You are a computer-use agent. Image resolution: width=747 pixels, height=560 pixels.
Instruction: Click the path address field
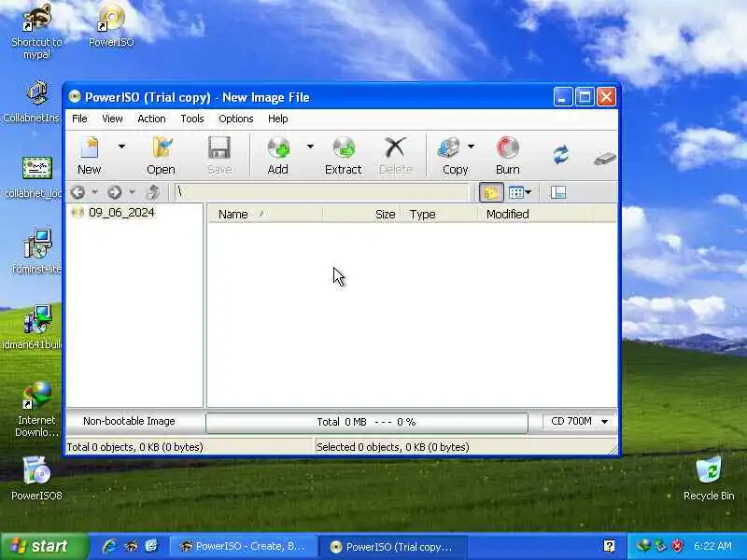[322, 192]
